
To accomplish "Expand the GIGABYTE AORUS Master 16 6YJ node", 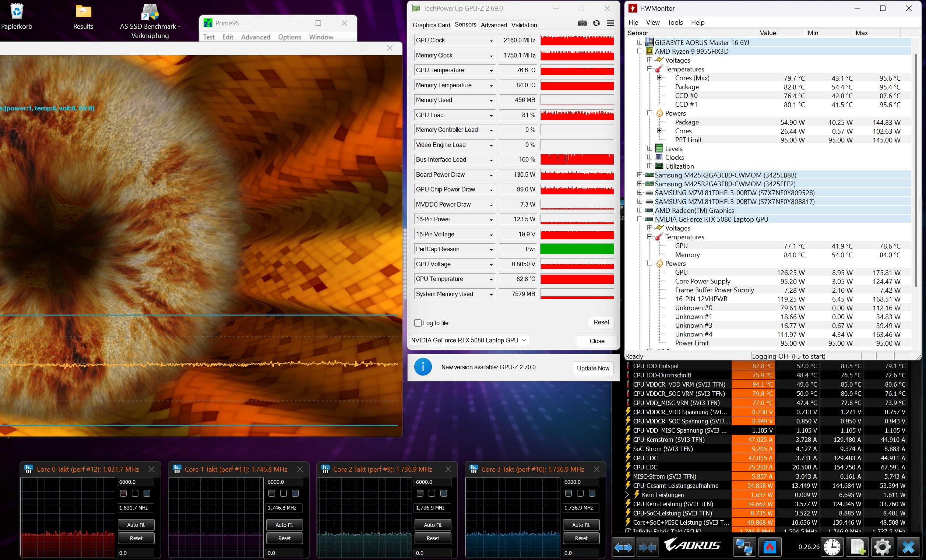I will point(640,42).
